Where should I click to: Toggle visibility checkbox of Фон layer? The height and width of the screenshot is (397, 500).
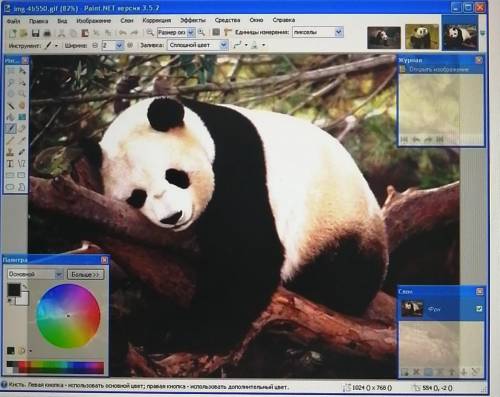[479, 309]
